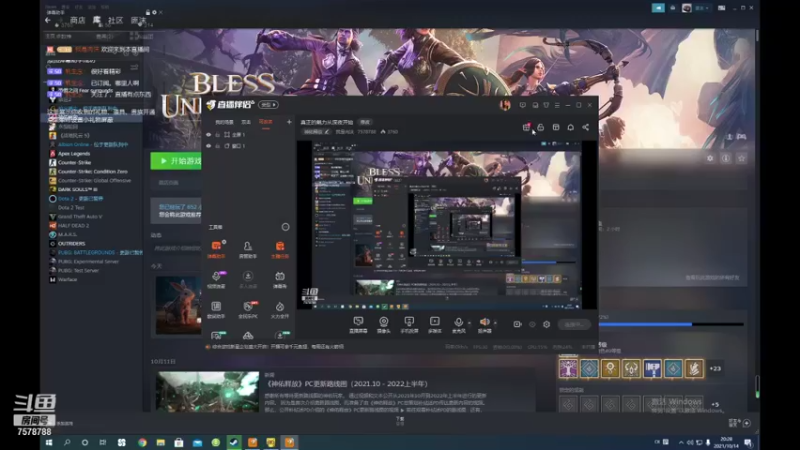Add 多媒体 media source
The width and height of the screenshot is (800, 450).
coord(435,324)
